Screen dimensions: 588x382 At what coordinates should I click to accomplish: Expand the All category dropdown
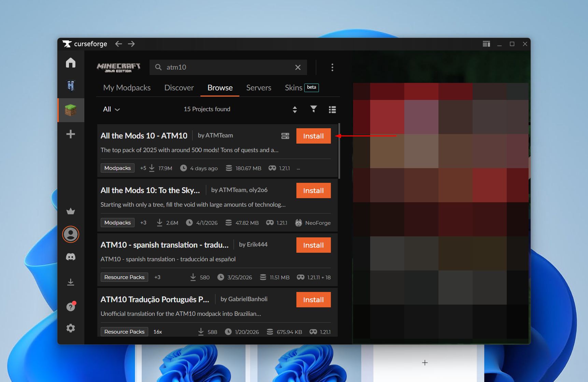tap(111, 109)
